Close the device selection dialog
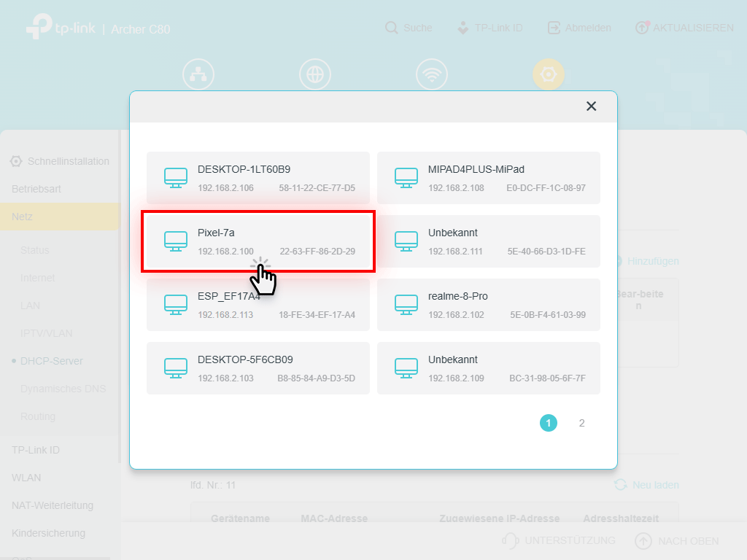This screenshot has height=560, width=747. point(591,106)
